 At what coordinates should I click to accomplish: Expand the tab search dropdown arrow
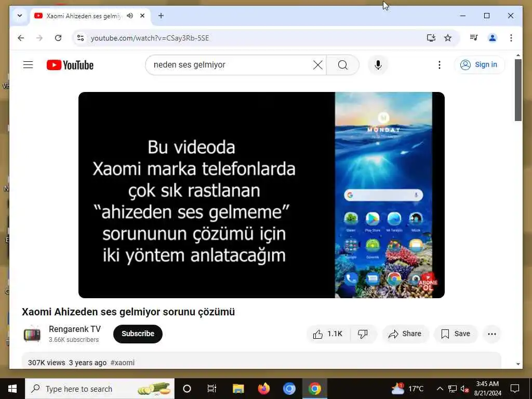coord(20,16)
